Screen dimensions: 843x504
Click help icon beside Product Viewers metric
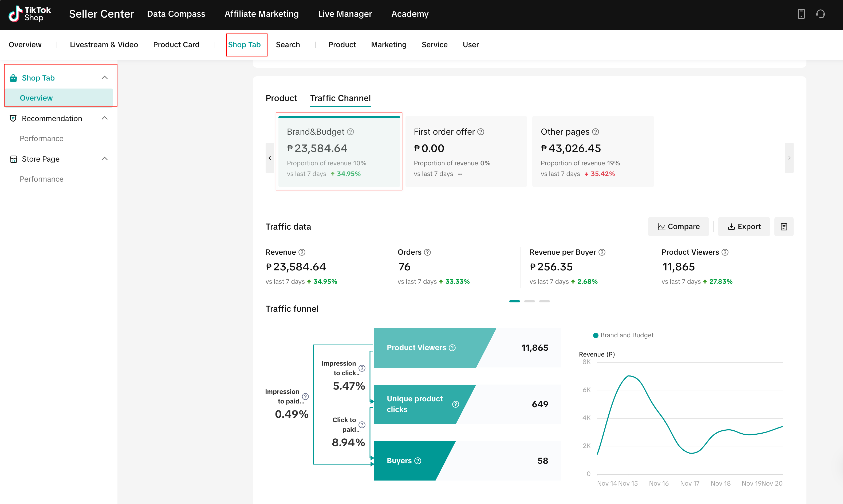point(725,252)
